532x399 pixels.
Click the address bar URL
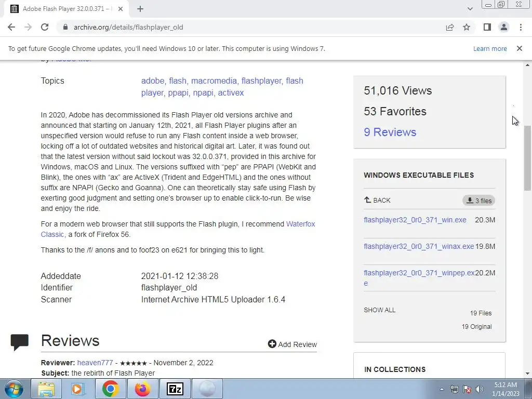128,27
